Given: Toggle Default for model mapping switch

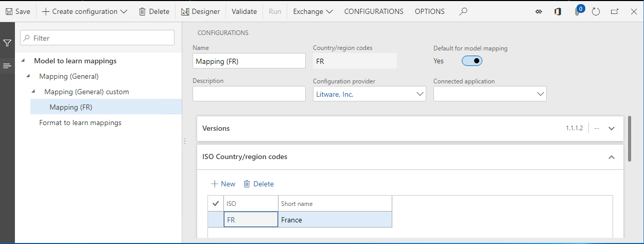Looking at the screenshot, I should click(x=472, y=61).
